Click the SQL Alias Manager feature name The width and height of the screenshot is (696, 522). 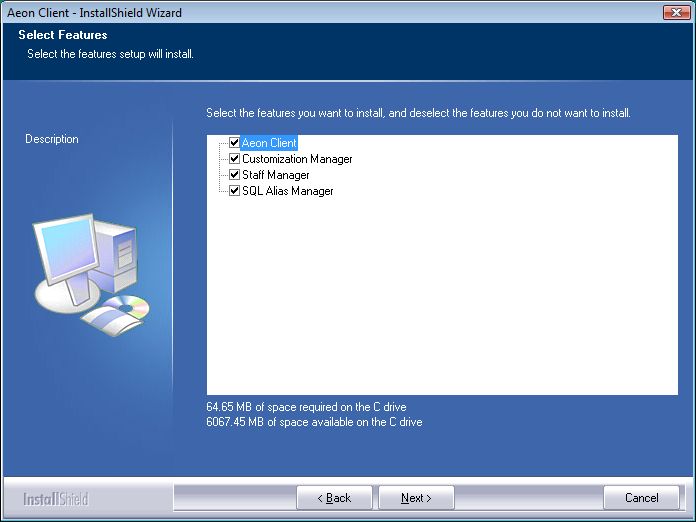click(x=287, y=191)
